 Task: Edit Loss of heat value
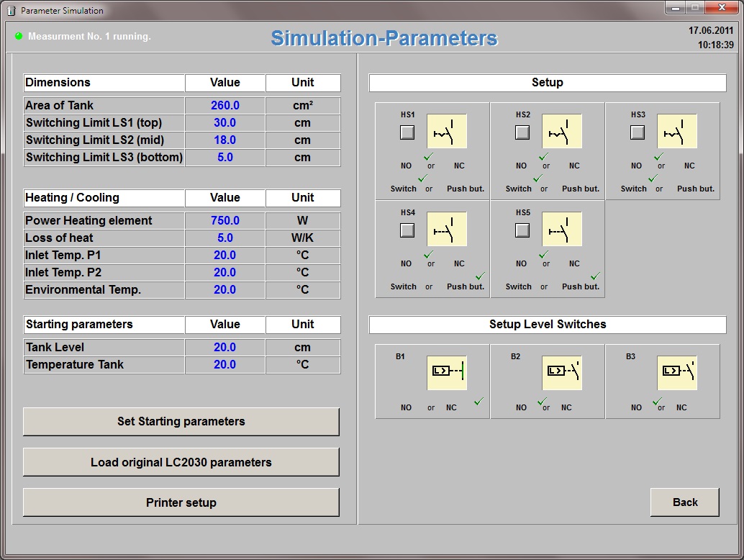225,238
